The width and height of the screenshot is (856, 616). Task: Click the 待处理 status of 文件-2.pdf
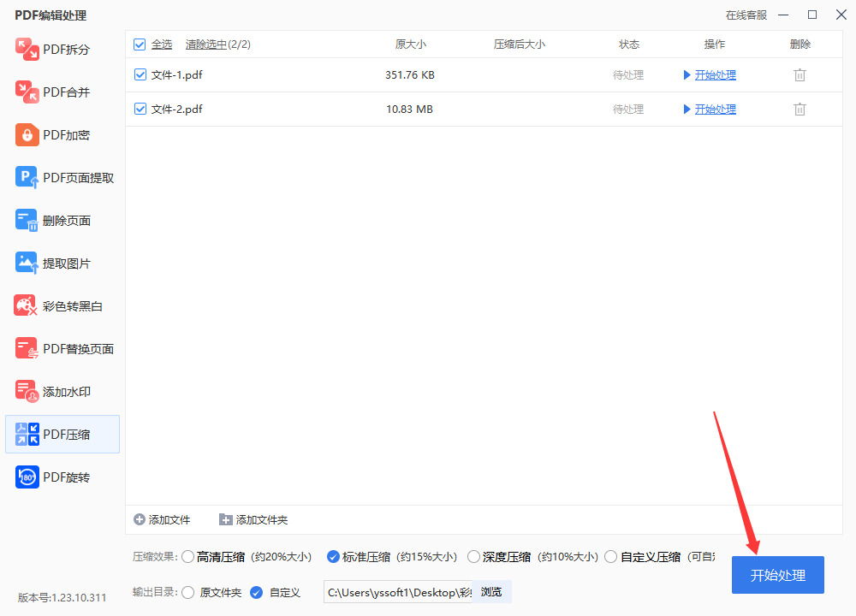pyautogui.click(x=628, y=110)
